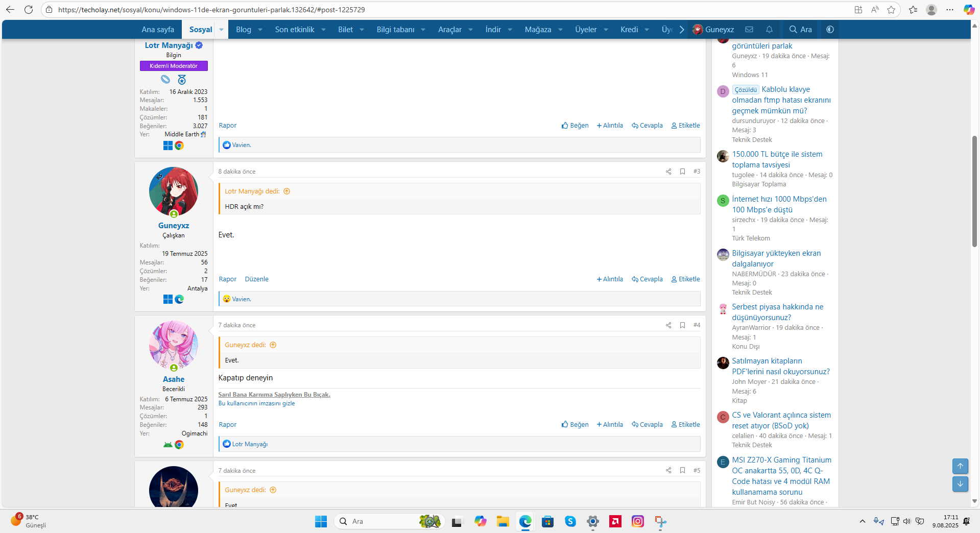The height and width of the screenshot is (533, 980).
Task: Click the Ara search button in navbar
Action: [800, 30]
